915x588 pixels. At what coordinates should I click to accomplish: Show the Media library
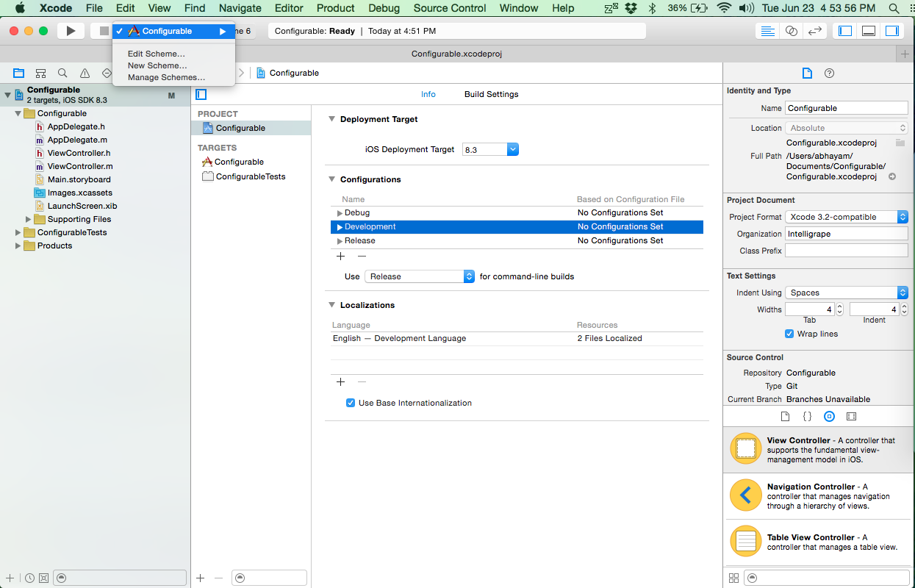point(851,416)
